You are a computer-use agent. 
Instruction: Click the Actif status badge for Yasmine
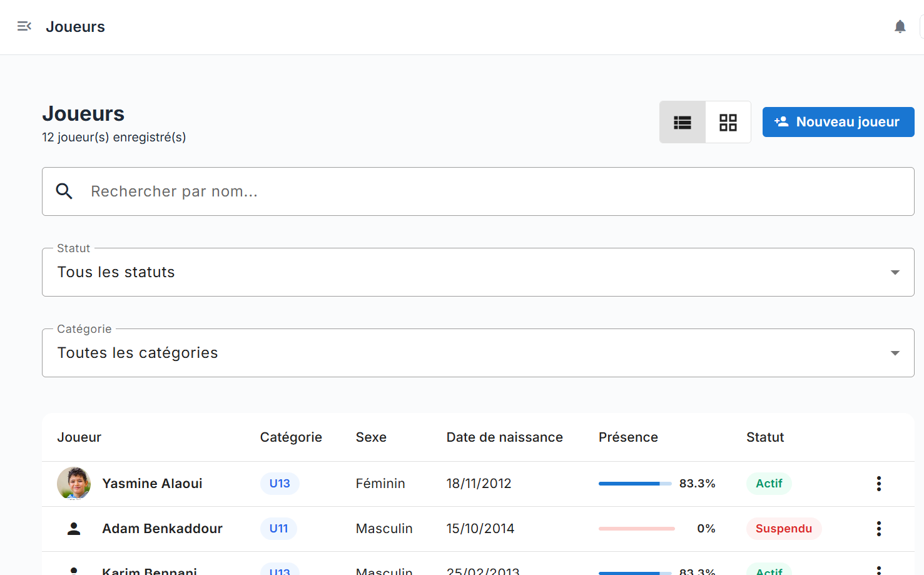tap(768, 484)
